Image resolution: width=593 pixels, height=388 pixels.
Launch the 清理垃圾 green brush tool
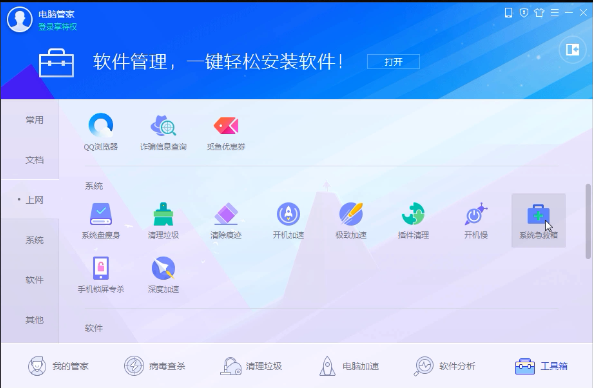[163, 220]
